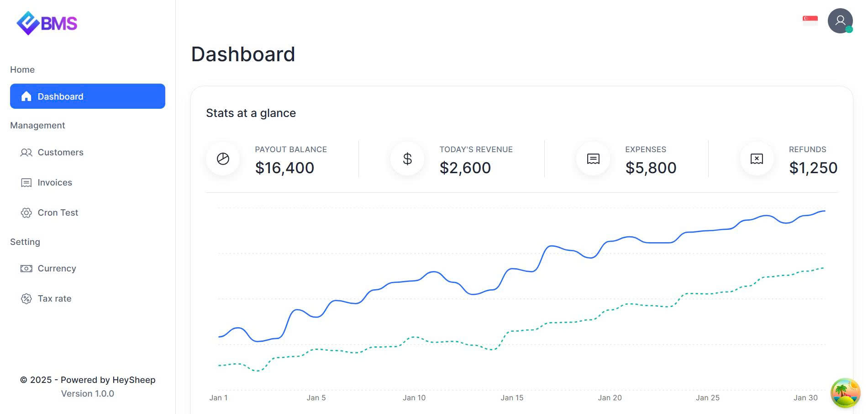This screenshot has height=414, width=868.
Task: Open the Customers page
Action: [60, 153]
